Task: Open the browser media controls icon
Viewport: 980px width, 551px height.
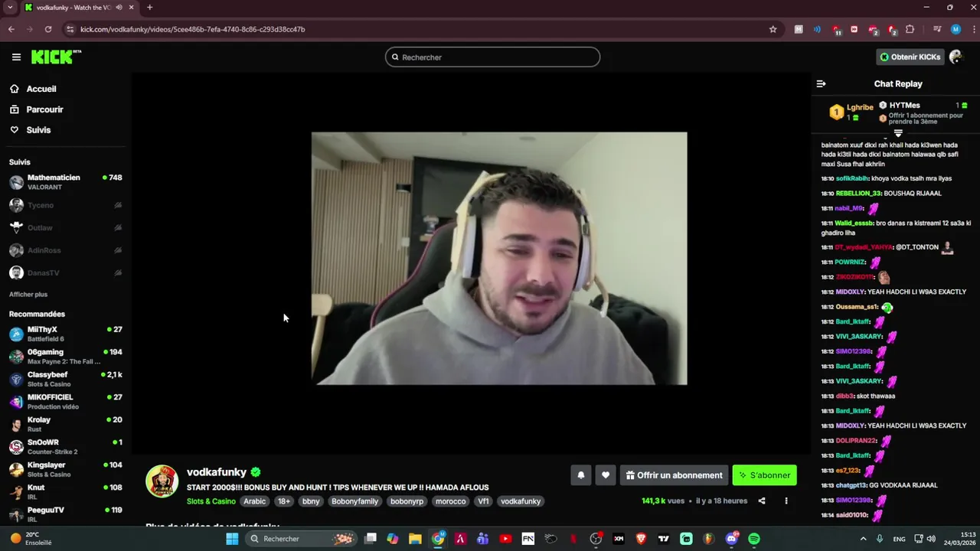Action: (x=937, y=29)
